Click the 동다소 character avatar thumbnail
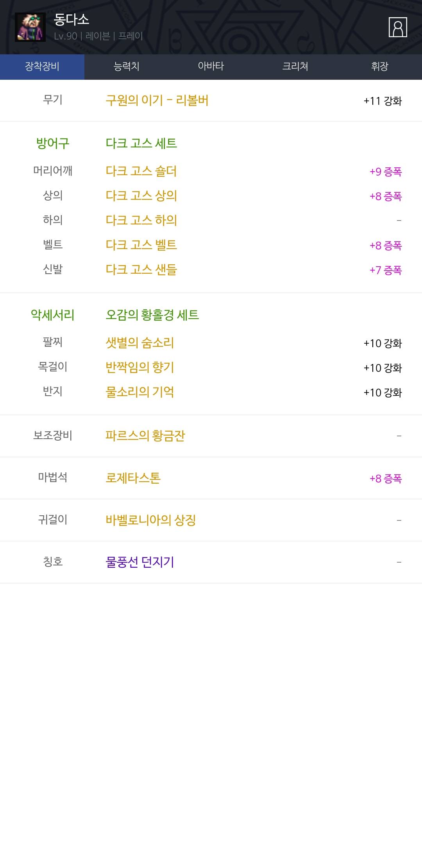Viewport: 422px width, 868px height. click(30, 27)
